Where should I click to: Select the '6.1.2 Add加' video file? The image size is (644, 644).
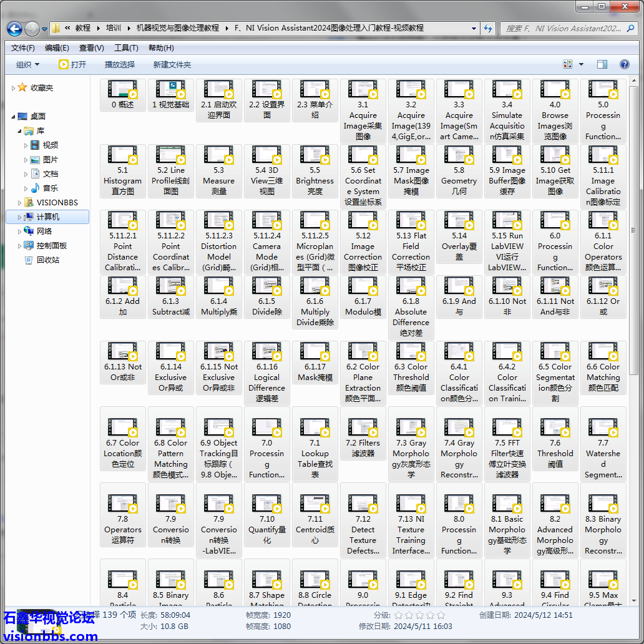(x=123, y=296)
